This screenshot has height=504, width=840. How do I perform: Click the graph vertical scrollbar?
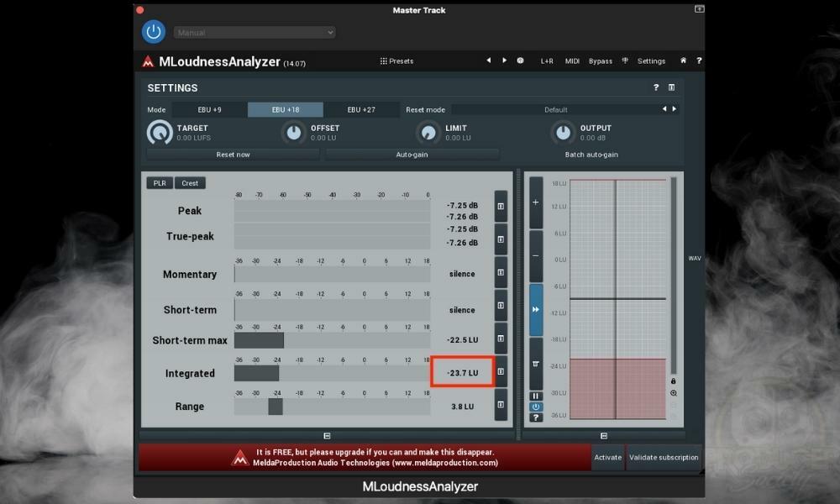(674, 276)
